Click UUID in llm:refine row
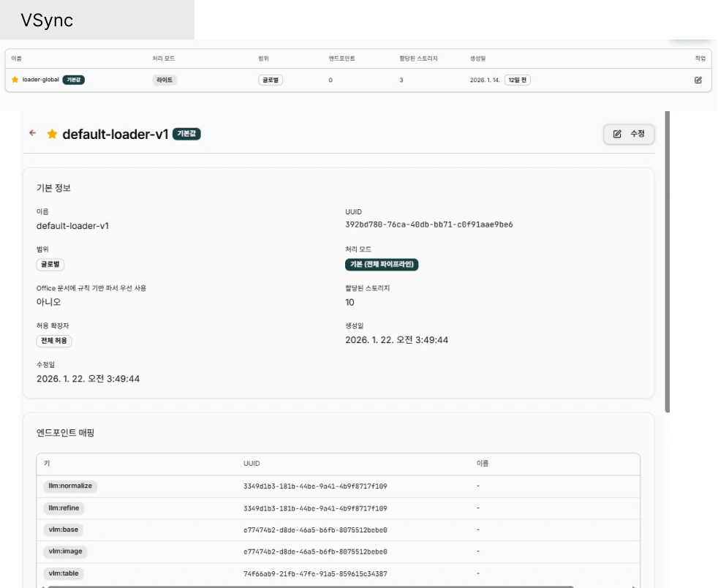Image resolution: width=718 pixels, height=588 pixels. (x=315, y=508)
